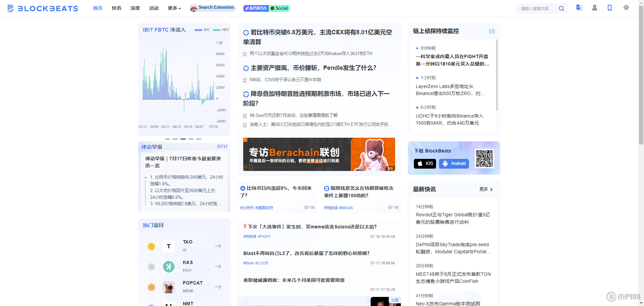Toggle the IBTC legend on the chart
This screenshot has width=644, height=306.
point(202,30)
